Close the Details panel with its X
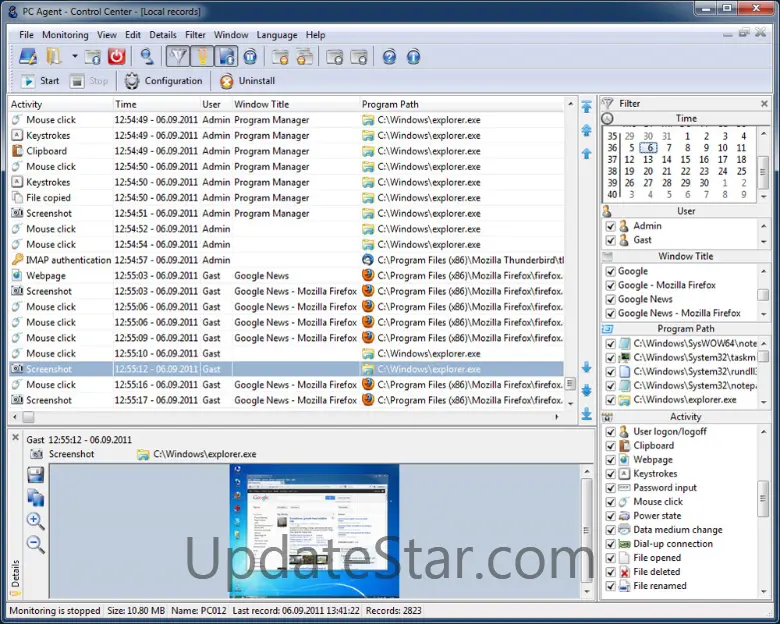 coord(15,437)
